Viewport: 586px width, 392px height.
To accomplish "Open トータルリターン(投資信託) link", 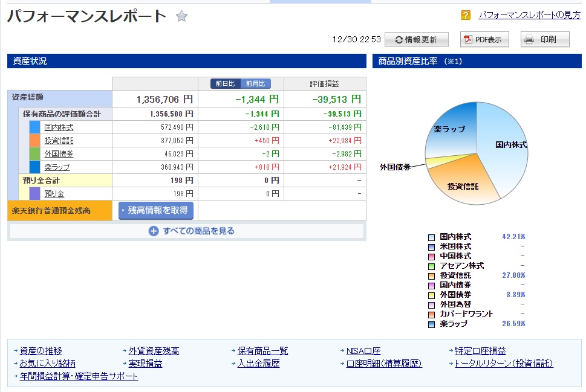I will pyautogui.click(x=504, y=364).
